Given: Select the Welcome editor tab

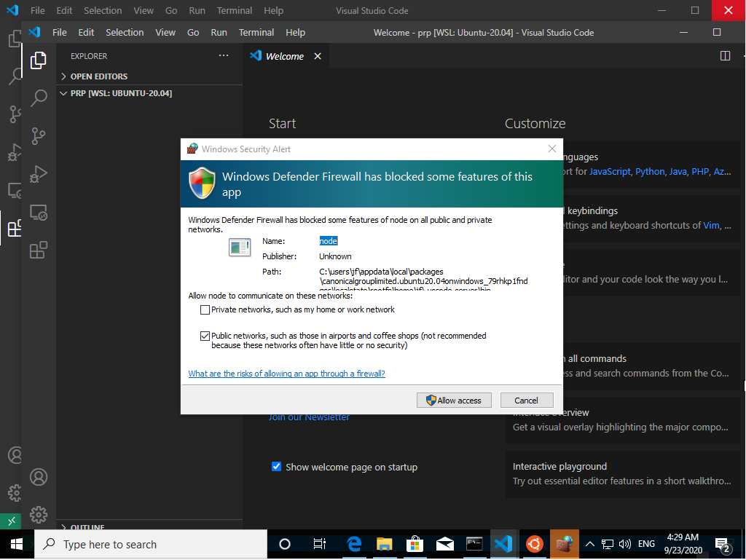Looking at the screenshot, I should point(284,56).
